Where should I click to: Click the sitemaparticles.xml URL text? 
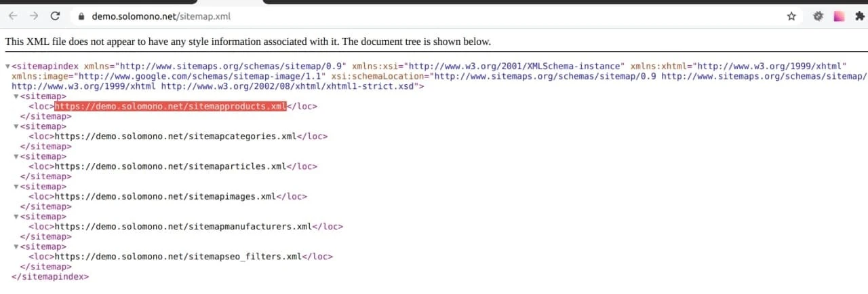tap(171, 166)
